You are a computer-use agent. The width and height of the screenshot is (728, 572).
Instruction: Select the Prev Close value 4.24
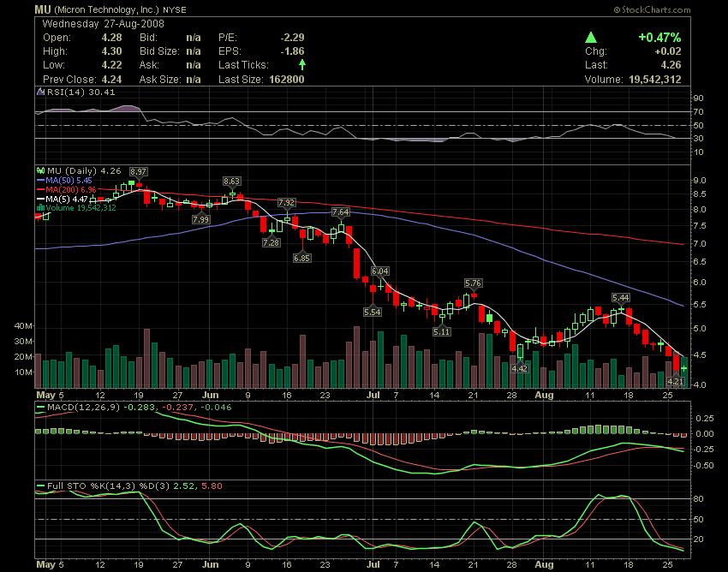(x=111, y=80)
